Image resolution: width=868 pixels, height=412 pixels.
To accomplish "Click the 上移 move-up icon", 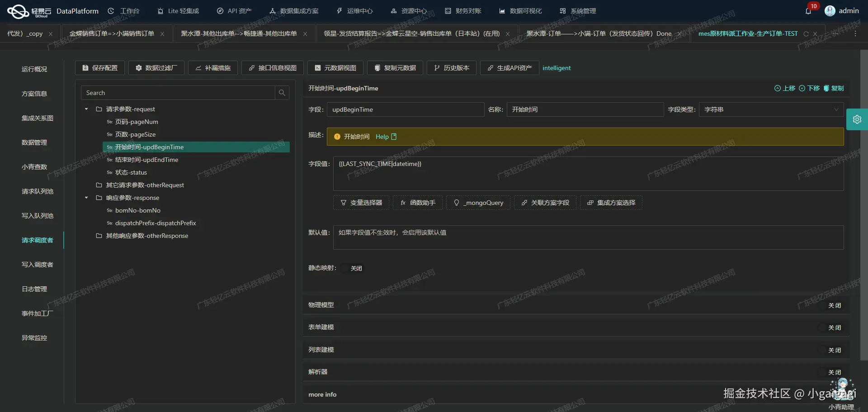I will coord(778,88).
